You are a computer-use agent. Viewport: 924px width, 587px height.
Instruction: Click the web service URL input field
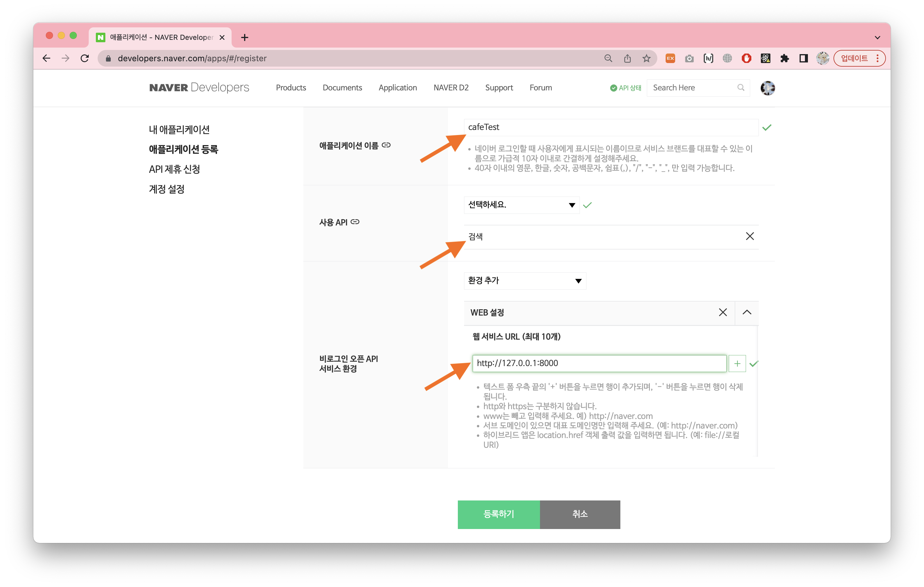point(599,363)
